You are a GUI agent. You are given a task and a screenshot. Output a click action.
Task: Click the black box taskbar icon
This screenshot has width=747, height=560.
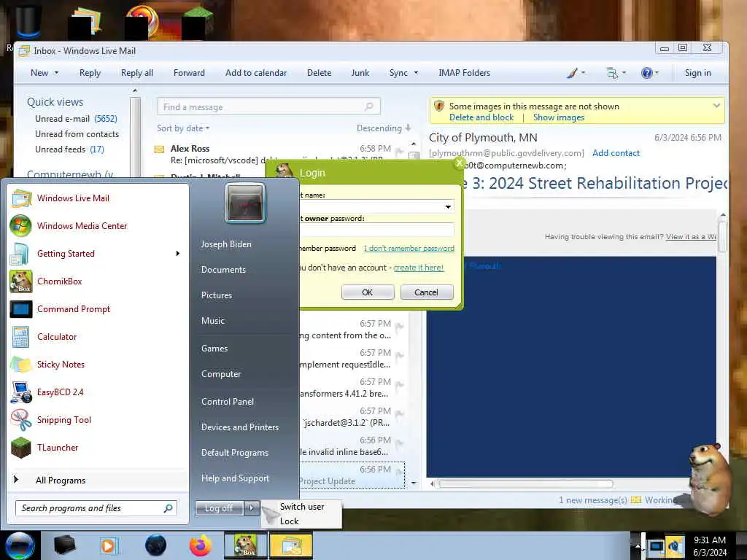pos(64,545)
